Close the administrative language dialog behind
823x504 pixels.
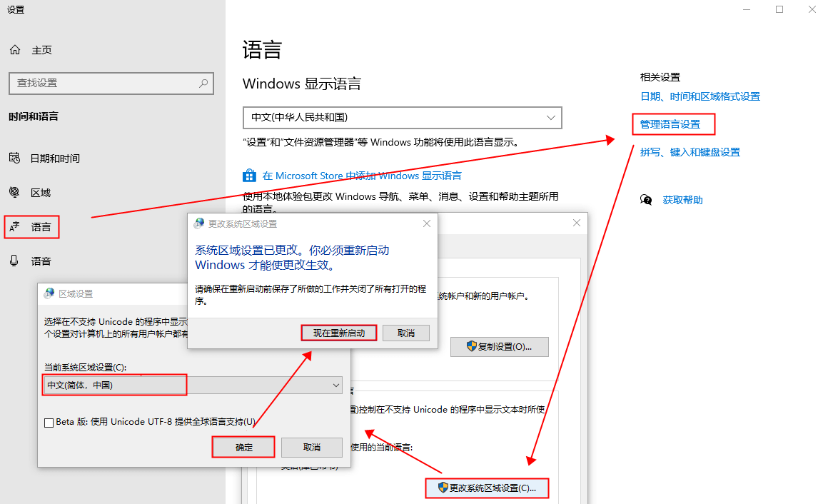[x=576, y=223]
